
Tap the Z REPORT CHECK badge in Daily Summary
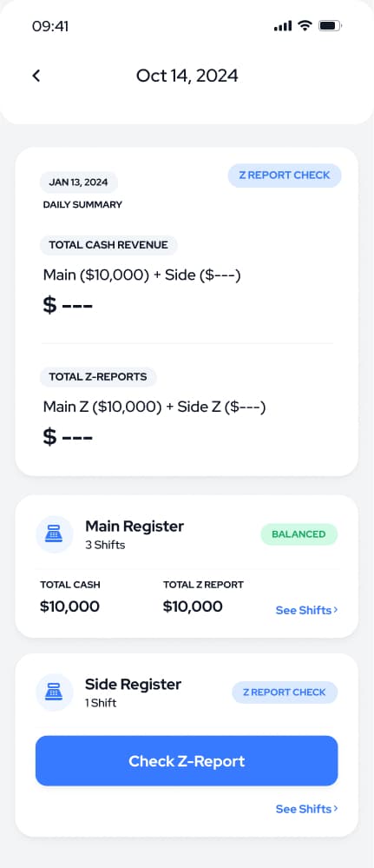click(285, 175)
